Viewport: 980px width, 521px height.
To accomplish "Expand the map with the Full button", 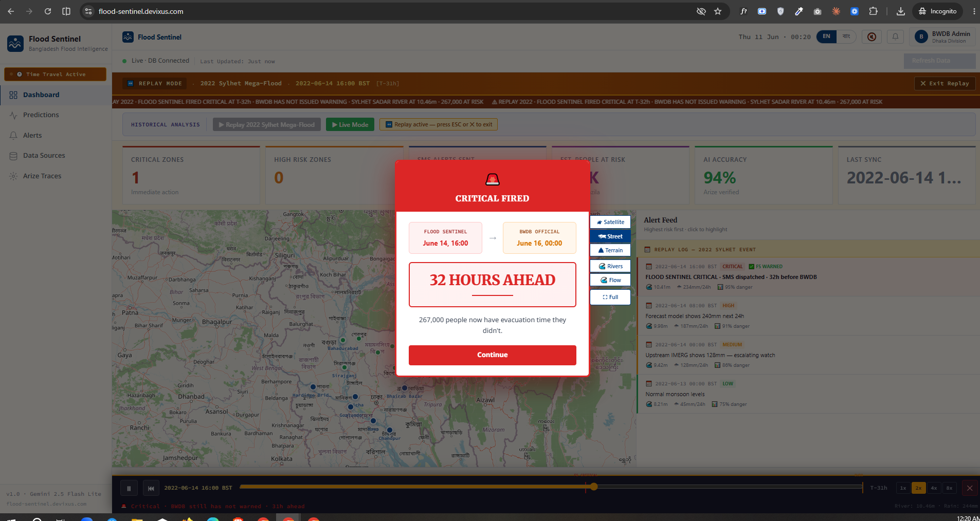I will [x=610, y=297].
